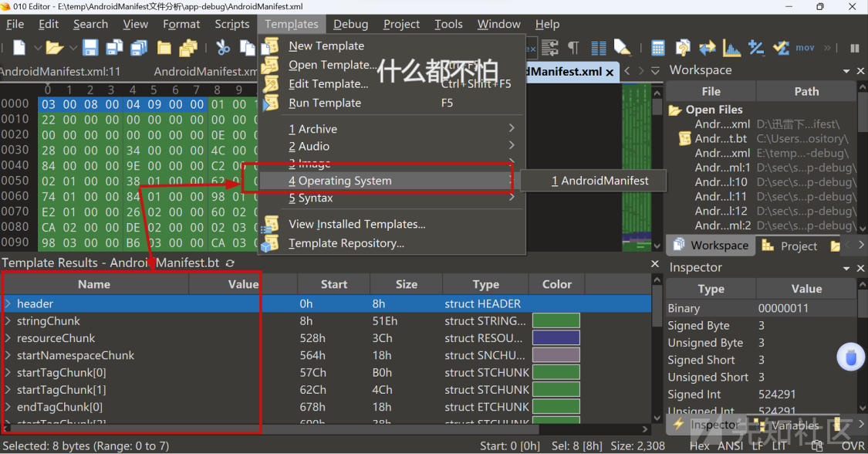This screenshot has height=454, width=868.
Task: Expand the startNamespaceChunk row
Action: click(x=8, y=355)
